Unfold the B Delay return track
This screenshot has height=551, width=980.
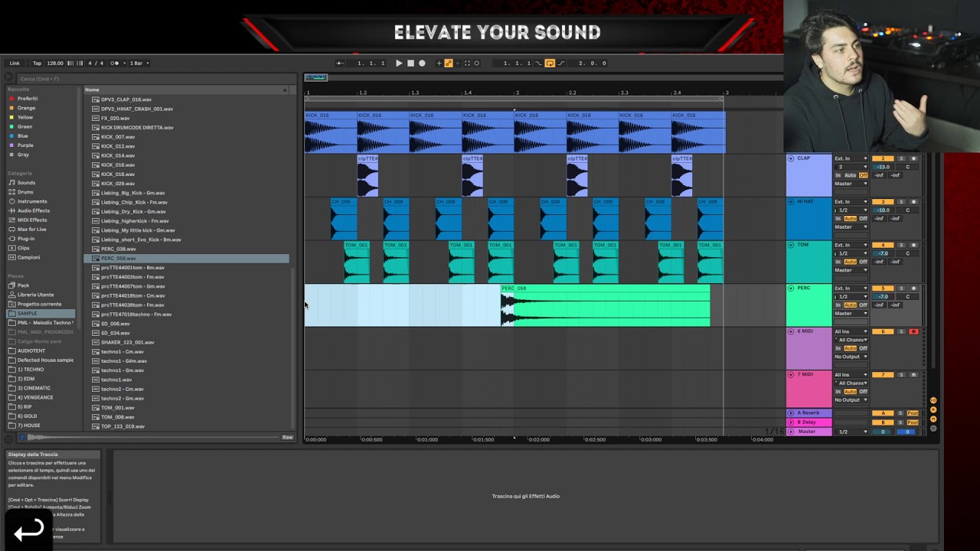791,422
